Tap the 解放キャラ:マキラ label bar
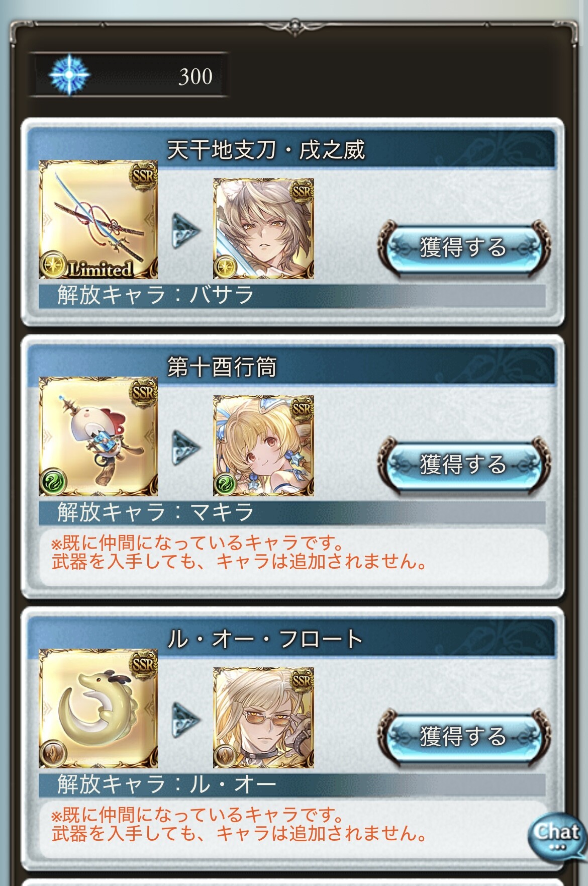Viewport: 588px width, 886px height. [x=292, y=512]
